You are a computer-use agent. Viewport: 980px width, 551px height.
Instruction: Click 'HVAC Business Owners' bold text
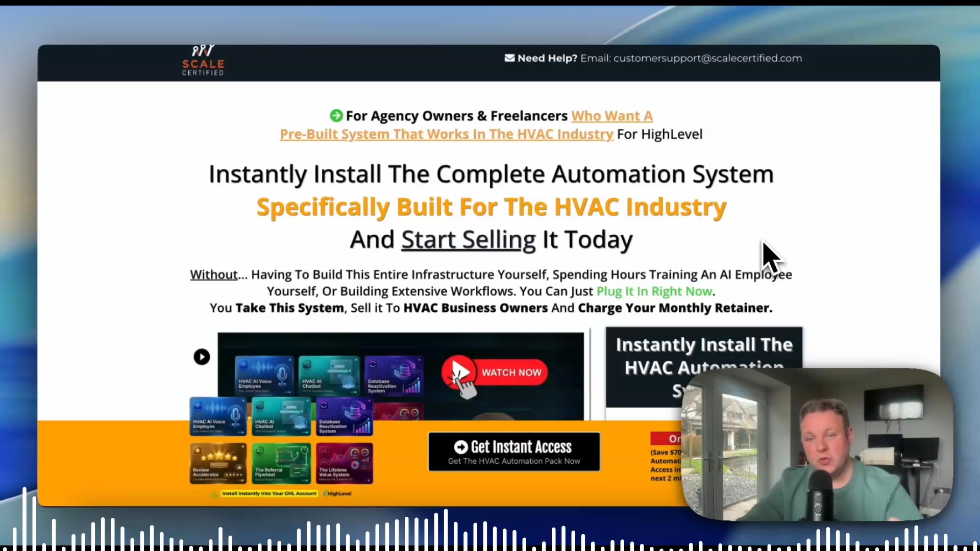point(475,308)
